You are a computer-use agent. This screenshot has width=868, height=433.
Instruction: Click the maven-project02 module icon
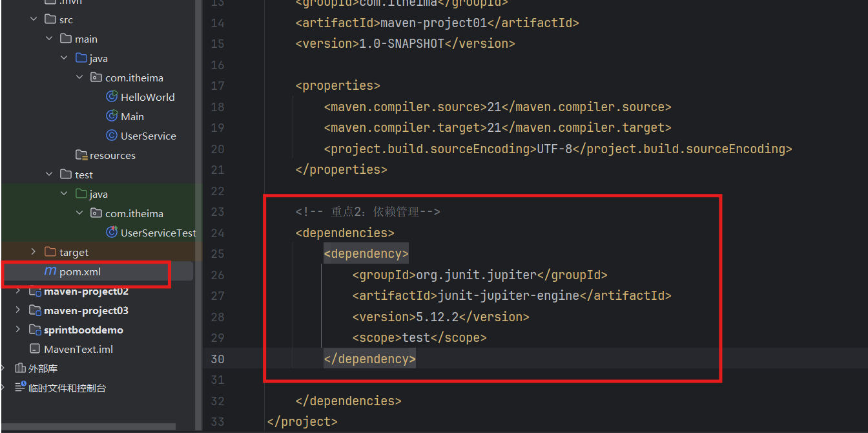[35, 291]
